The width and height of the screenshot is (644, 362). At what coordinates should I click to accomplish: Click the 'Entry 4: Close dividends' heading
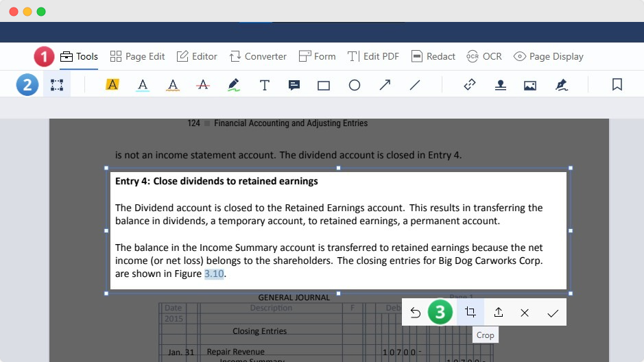click(x=217, y=182)
